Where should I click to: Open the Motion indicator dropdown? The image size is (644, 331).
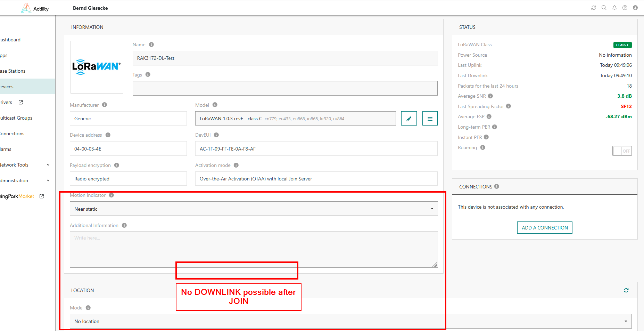[x=254, y=209]
